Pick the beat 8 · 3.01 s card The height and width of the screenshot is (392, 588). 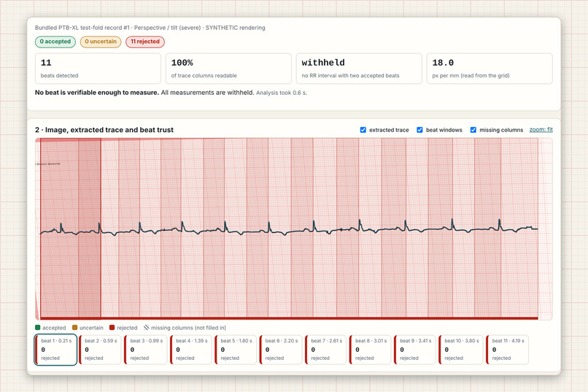371,350
